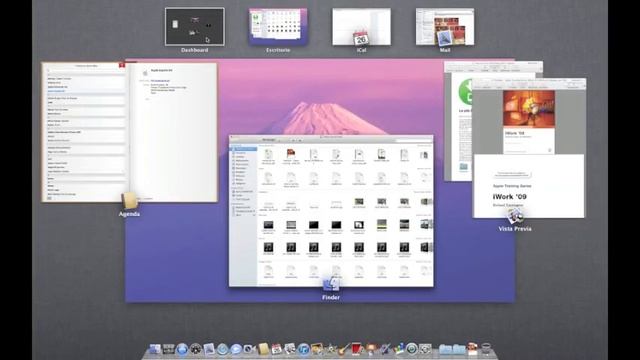Open FaceTime camera icon in Dock
This screenshot has height=360, width=640.
249,349
